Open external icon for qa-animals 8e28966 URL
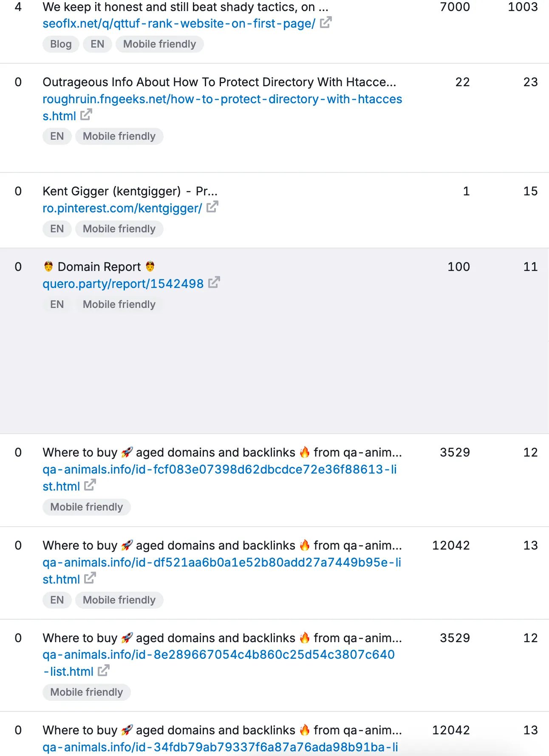 [x=104, y=671]
